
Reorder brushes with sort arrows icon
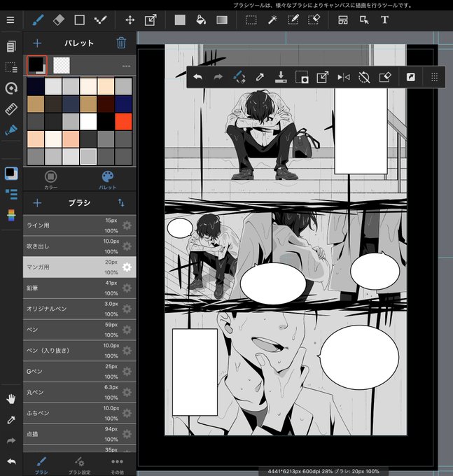click(x=121, y=202)
